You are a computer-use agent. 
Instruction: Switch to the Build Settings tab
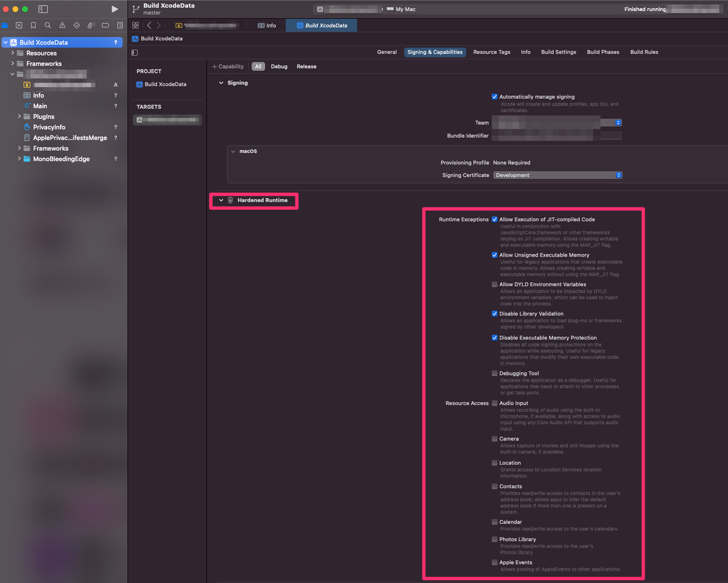[x=559, y=52]
